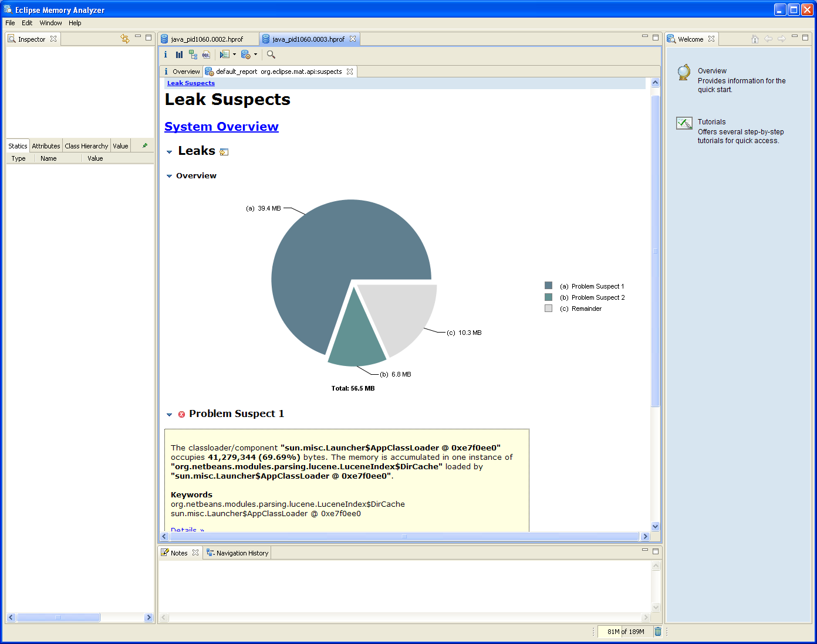The height and width of the screenshot is (644, 817).
Task: Click the red error icon beside Problem Suspect 1
Action: pos(181,414)
